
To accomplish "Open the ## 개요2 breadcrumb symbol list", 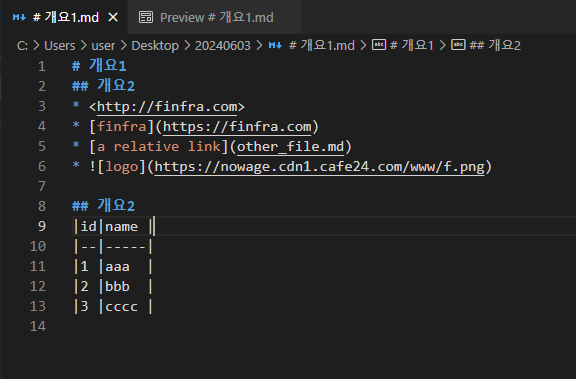I will (x=495, y=45).
